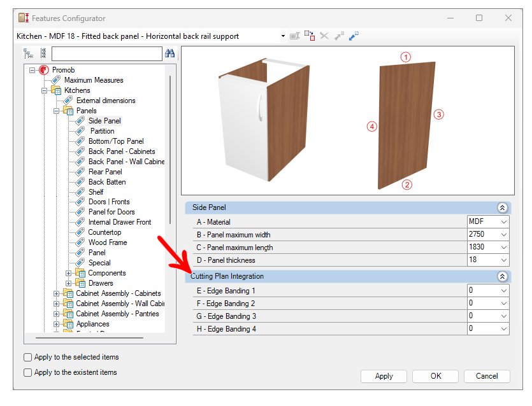
Task: Expand Cabinet Assembly - Cabinets node
Action: click(x=56, y=293)
